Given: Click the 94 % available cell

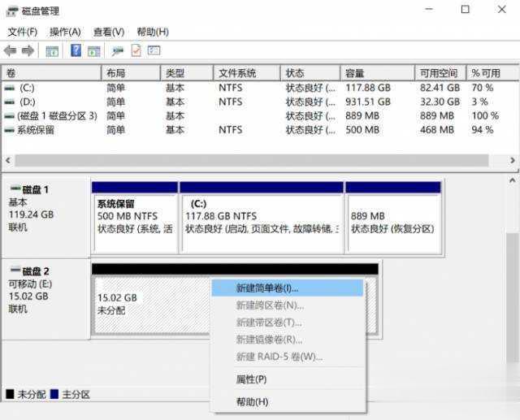Looking at the screenshot, I should 483,130.
